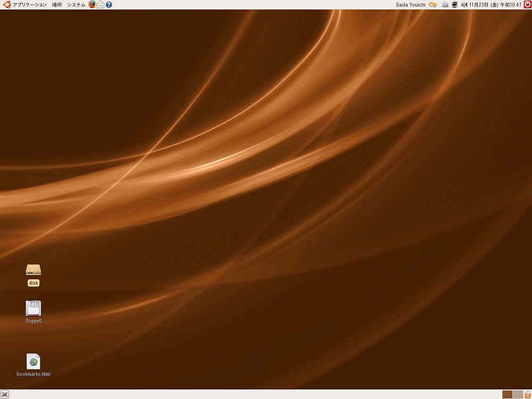Open the 場所 menu
This screenshot has width=532, height=399.
click(x=57, y=5)
